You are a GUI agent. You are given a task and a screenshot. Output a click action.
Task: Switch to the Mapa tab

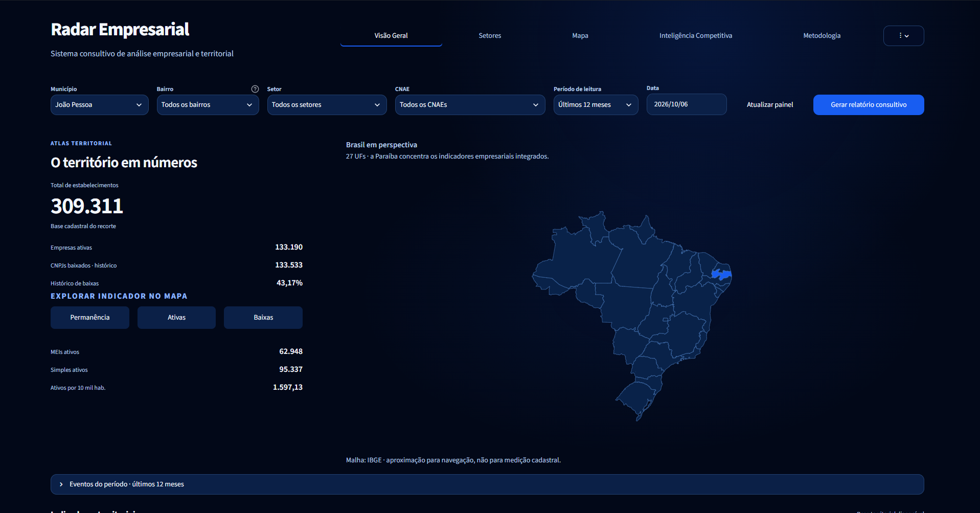[580, 36]
